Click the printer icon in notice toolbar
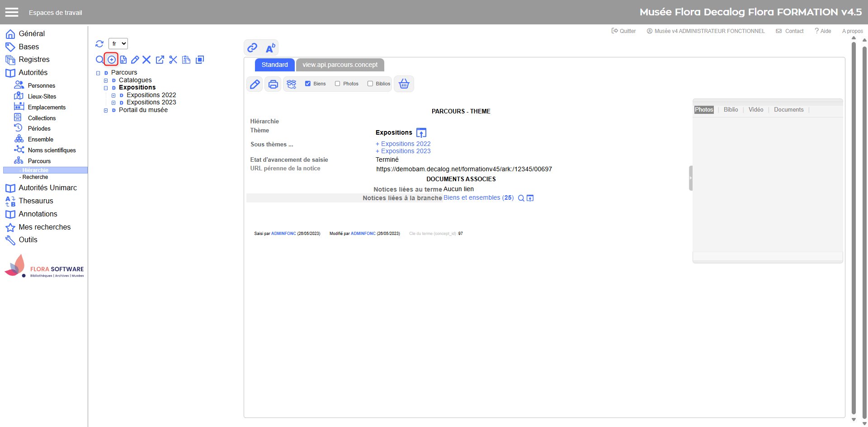This screenshot has width=868, height=427. 273,84
